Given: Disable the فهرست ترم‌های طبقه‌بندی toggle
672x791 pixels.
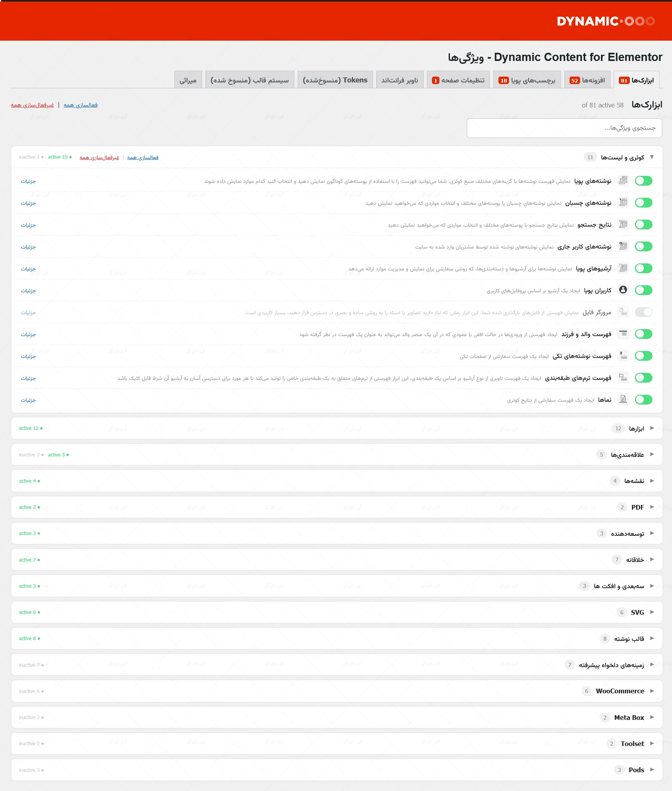Looking at the screenshot, I should pos(643,378).
